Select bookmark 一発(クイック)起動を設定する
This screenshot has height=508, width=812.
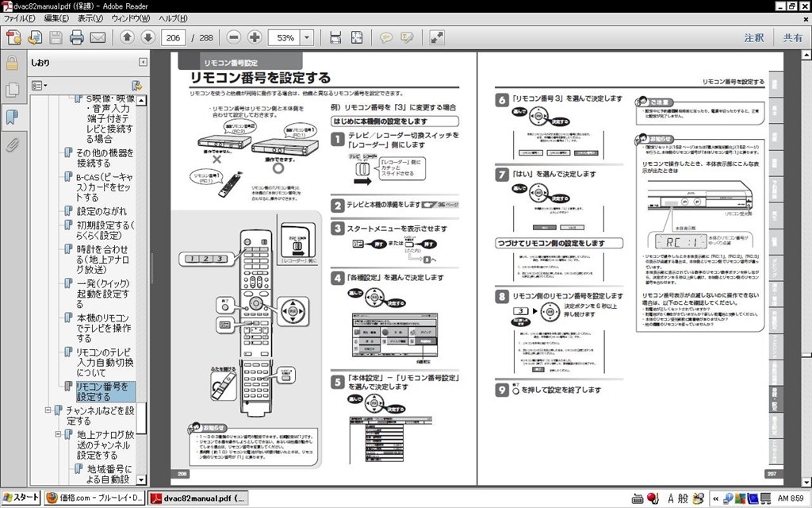click(x=102, y=294)
